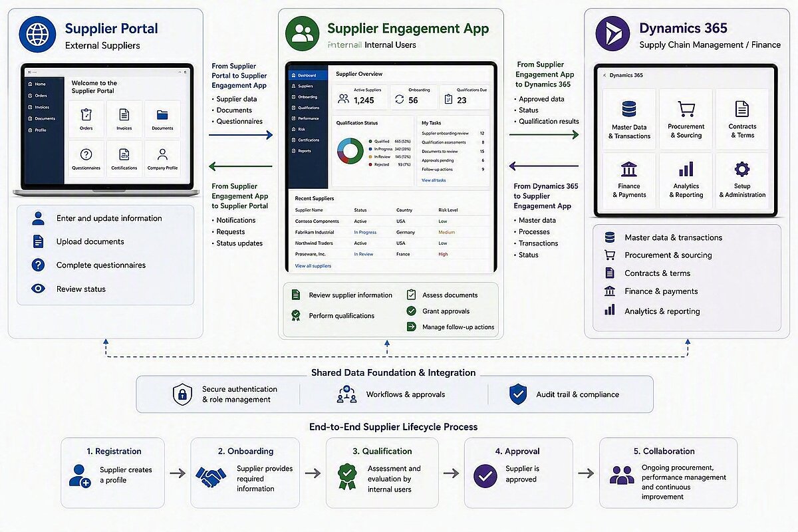Open Procurement & Sourcing cart tile
The image size is (798, 532).
coord(686,118)
